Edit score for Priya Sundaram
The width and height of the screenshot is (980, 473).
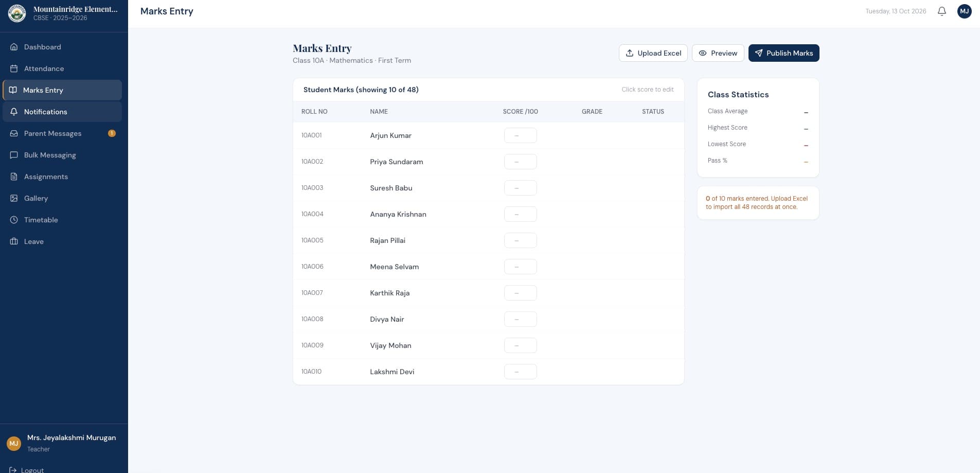tap(521, 162)
